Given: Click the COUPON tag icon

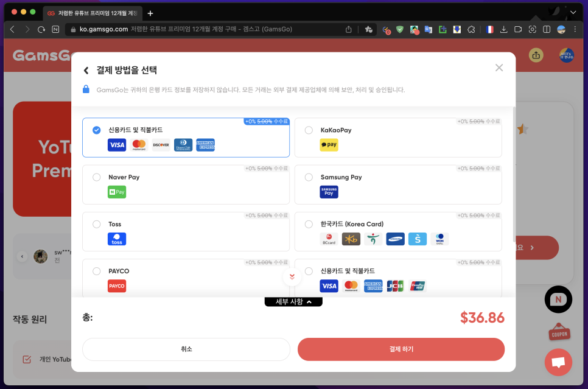Looking at the screenshot, I should 559,332.
